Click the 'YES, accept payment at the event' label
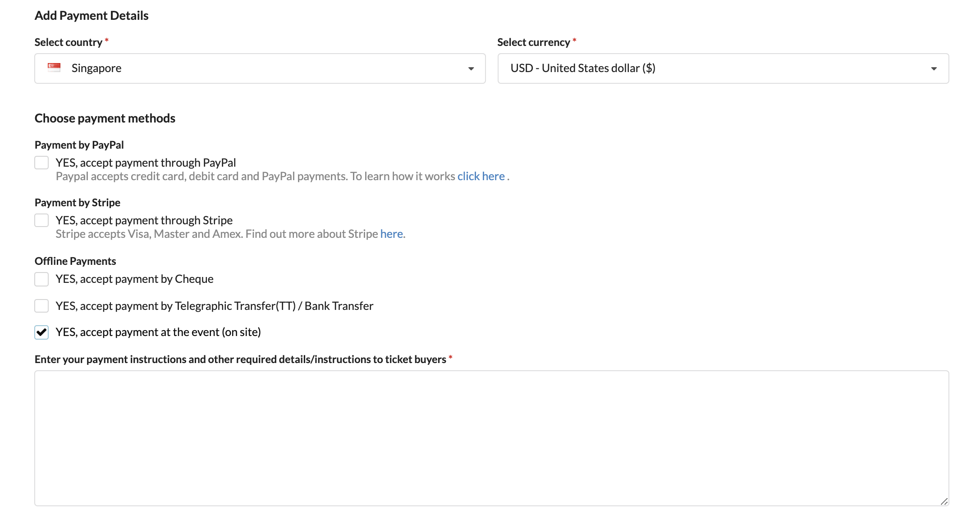980x527 pixels. click(158, 332)
